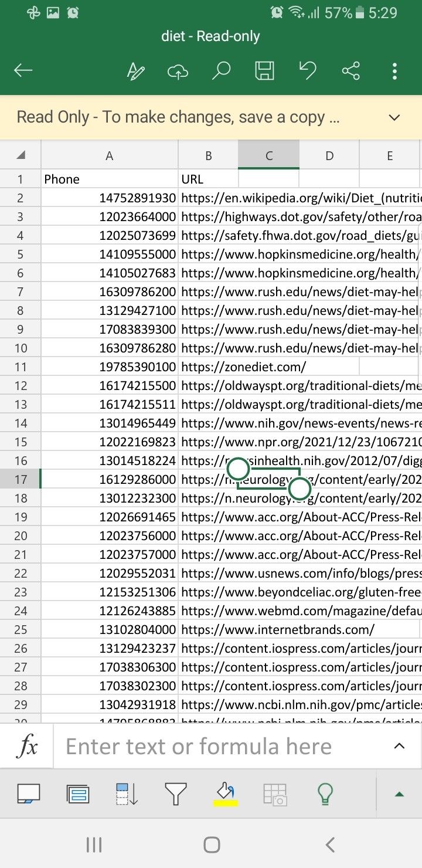Open the filter funnel icon
This screenshot has height=868, width=422.
pos(175,794)
